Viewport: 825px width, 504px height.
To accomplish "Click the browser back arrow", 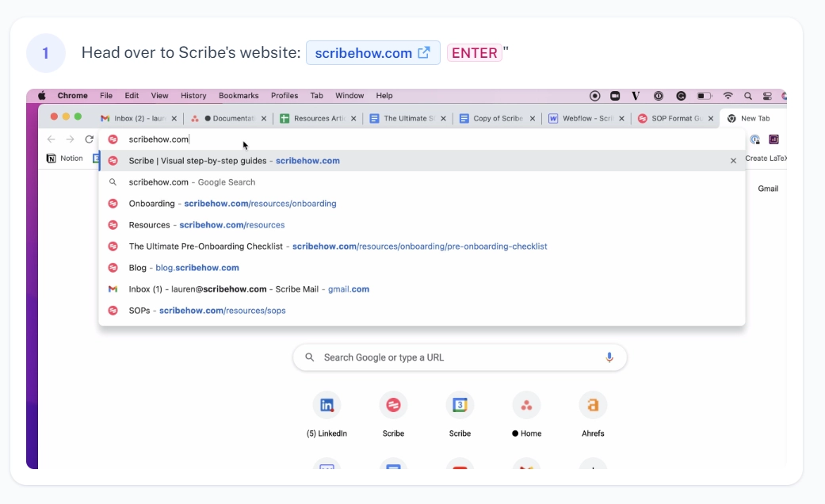I will tap(51, 139).
